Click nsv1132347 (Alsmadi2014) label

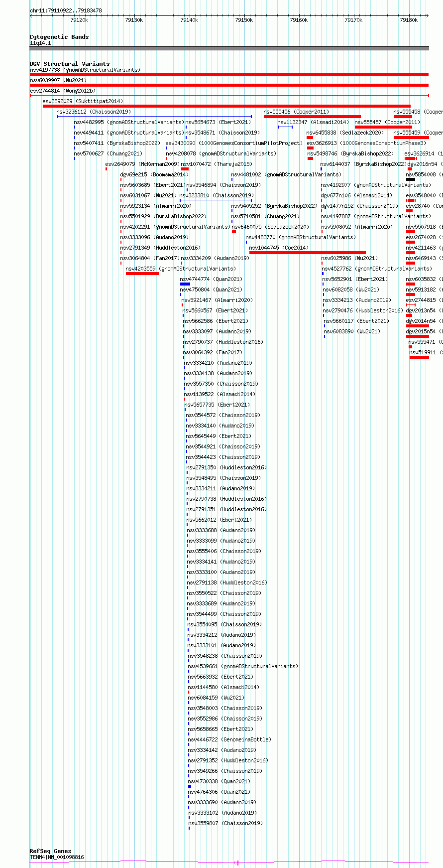[x=313, y=122]
